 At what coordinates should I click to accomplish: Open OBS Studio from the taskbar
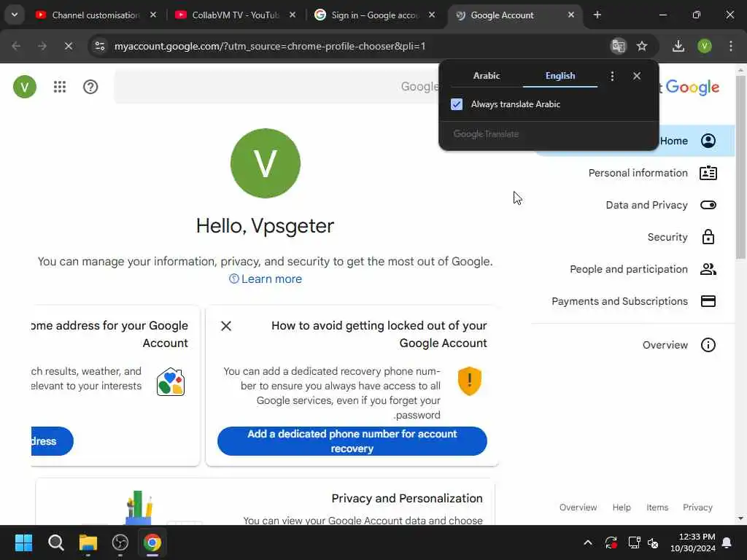[120, 542]
